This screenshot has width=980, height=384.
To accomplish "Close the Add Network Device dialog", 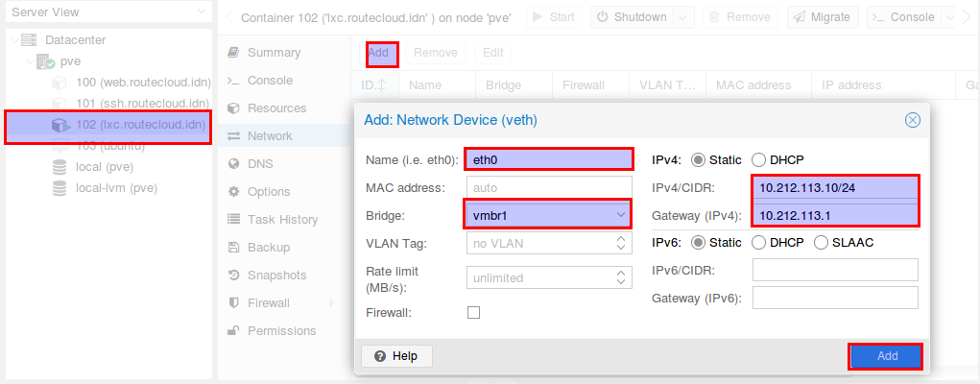I will [913, 120].
